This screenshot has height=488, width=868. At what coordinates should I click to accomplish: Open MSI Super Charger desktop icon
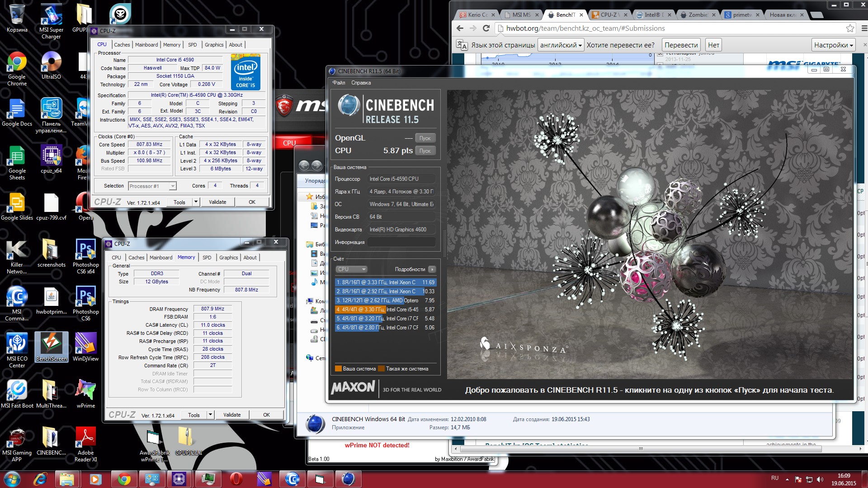click(x=51, y=21)
